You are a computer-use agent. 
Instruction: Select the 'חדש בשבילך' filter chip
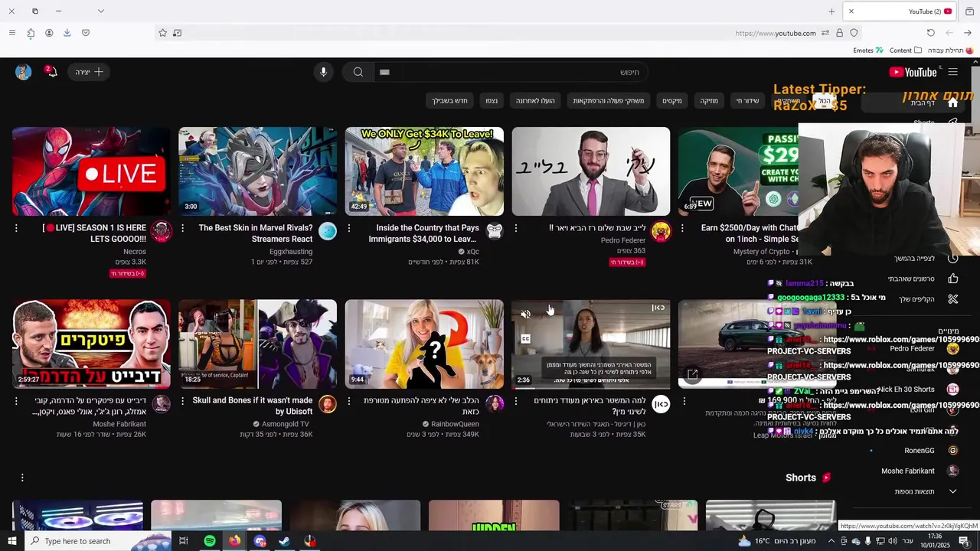tap(449, 101)
